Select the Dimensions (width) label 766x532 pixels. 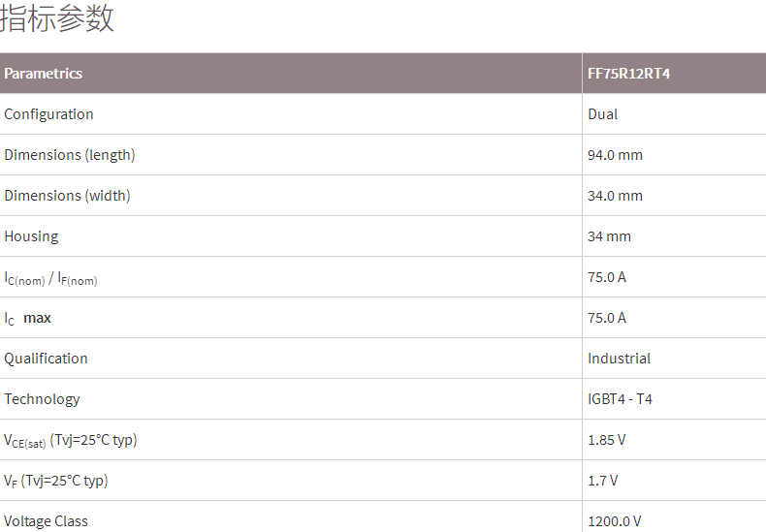coord(67,196)
